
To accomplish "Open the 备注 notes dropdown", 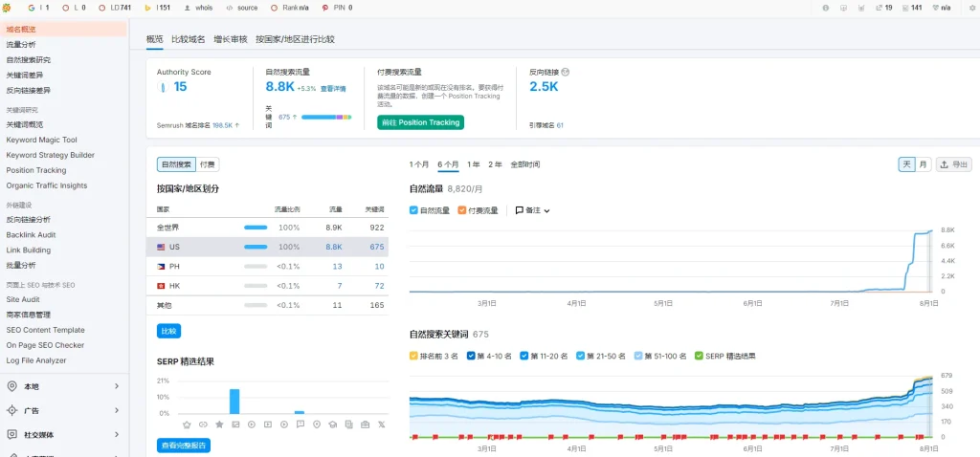I will 532,210.
